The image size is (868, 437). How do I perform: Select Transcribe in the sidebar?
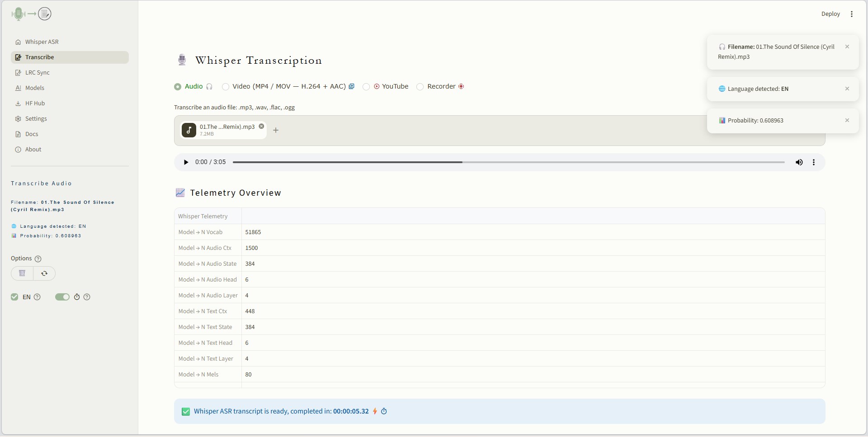70,57
